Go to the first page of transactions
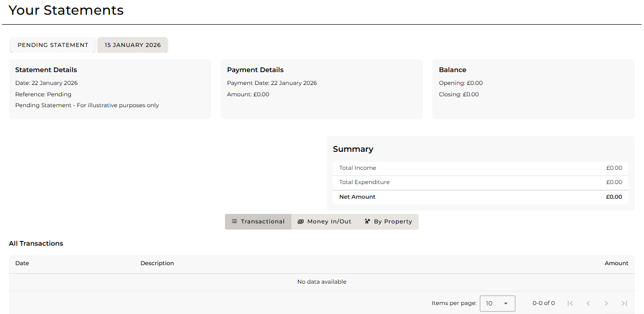Image resolution: width=644 pixels, height=314 pixels. [570, 303]
